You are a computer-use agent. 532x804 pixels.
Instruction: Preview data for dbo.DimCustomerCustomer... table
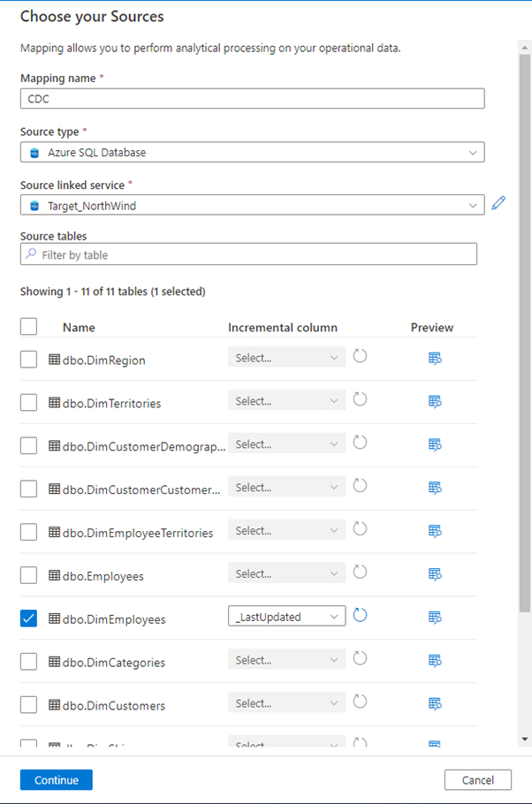pos(435,487)
